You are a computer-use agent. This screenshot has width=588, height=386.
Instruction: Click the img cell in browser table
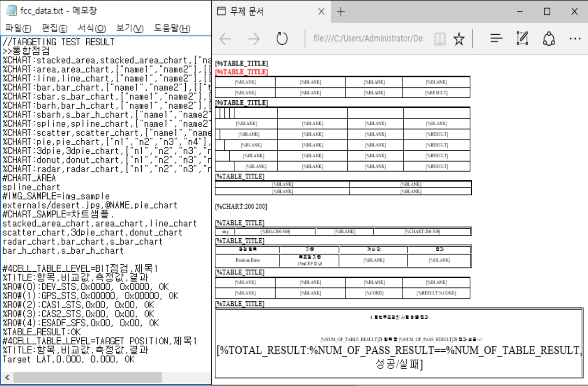click(x=225, y=232)
